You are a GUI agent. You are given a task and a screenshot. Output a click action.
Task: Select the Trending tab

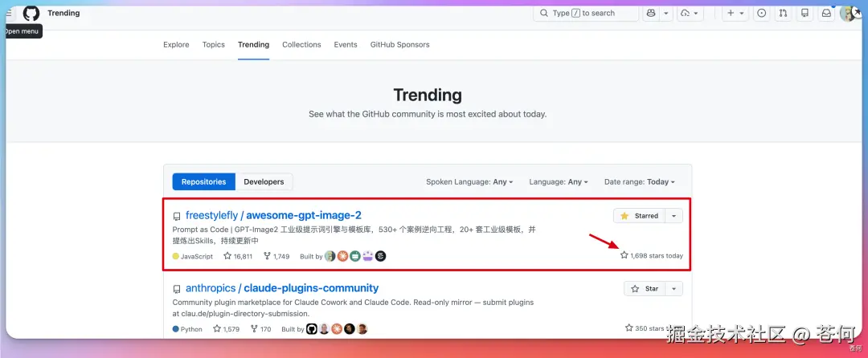pyautogui.click(x=253, y=45)
